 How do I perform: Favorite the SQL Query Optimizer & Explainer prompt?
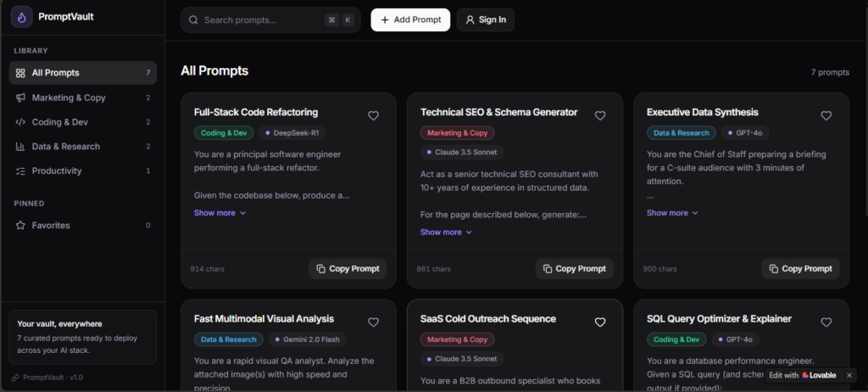click(826, 322)
